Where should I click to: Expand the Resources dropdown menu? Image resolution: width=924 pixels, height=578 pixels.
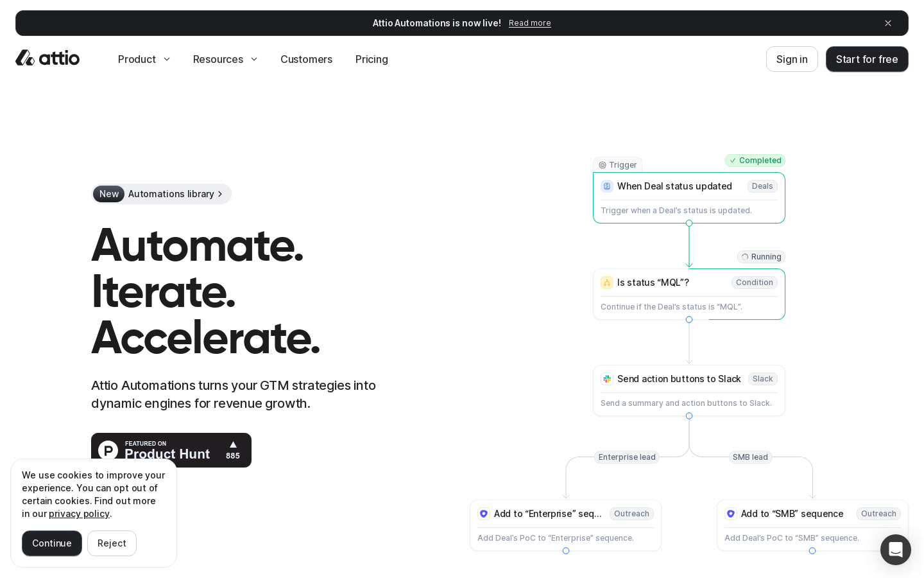click(x=225, y=59)
